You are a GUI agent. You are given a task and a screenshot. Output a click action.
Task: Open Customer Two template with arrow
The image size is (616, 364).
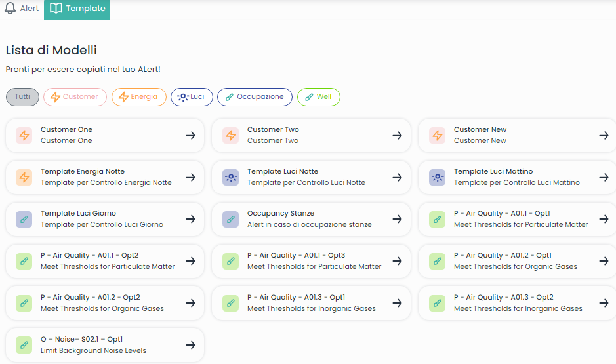click(397, 135)
